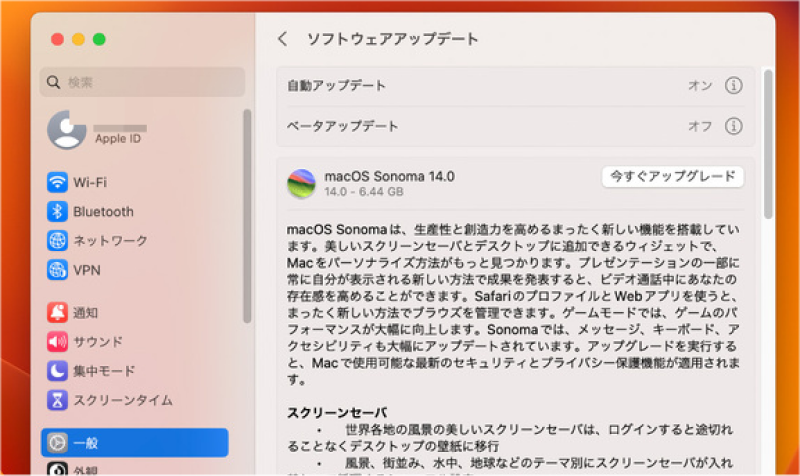Click the 一般 gear icon
Screen dimensions: 800x476
tap(57, 443)
